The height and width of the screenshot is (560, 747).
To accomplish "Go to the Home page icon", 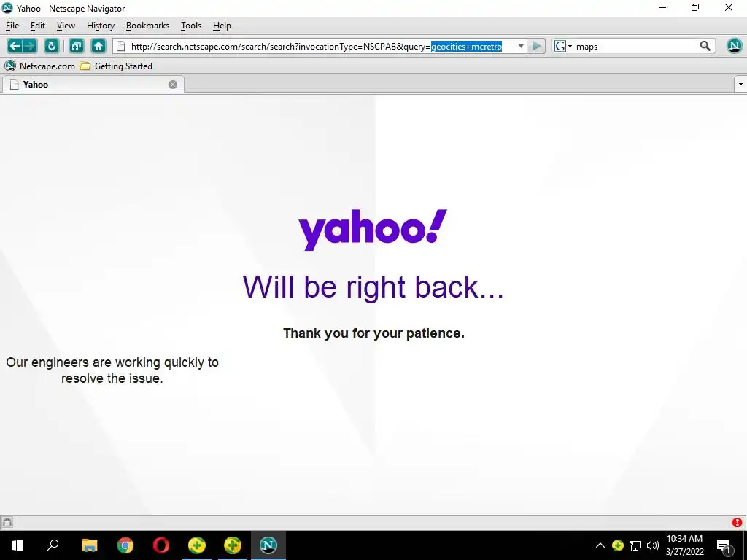I will [98, 46].
